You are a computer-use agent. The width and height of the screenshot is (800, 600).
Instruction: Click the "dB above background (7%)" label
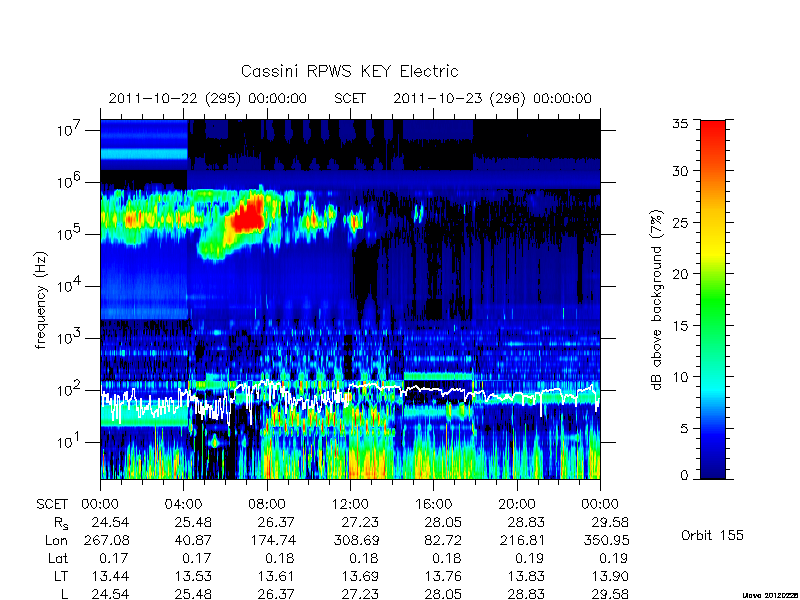click(657, 300)
